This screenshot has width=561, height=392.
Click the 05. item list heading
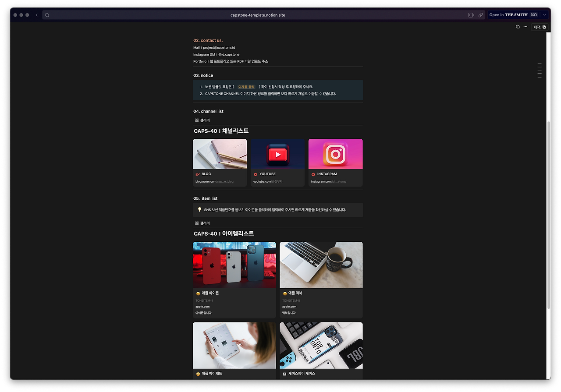click(x=206, y=198)
